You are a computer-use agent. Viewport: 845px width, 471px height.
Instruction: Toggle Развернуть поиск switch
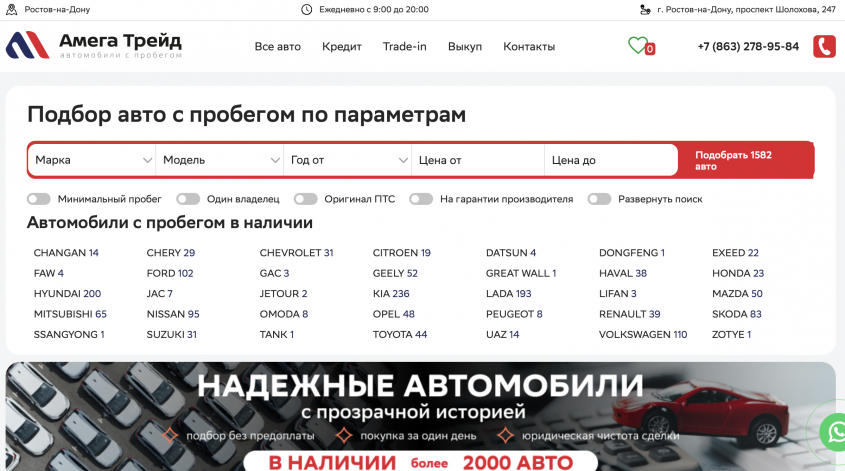coord(599,199)
